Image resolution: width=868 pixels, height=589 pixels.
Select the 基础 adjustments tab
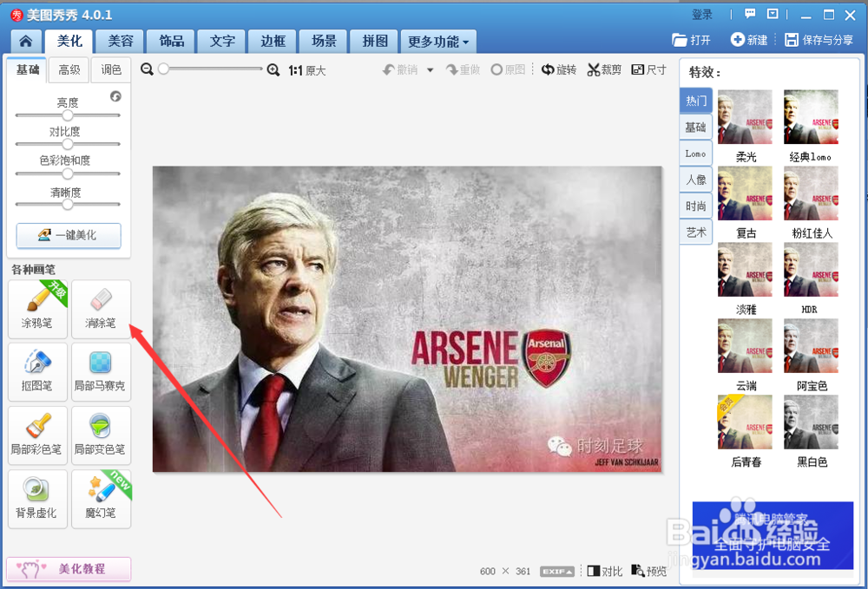click(27, 69)
